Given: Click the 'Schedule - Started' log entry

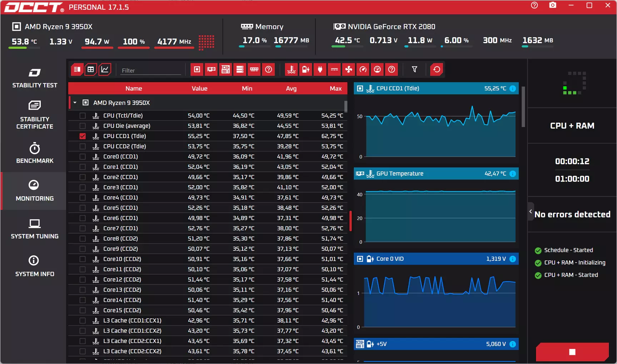Looking at the screenshot, I should pyautogui.click(x=568, y=251).
